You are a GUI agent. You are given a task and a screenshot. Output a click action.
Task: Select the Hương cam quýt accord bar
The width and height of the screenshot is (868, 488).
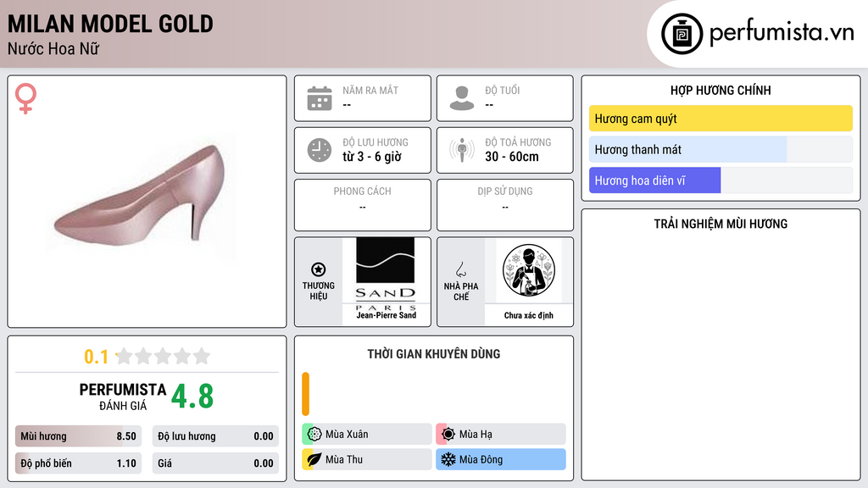(721, 119)
